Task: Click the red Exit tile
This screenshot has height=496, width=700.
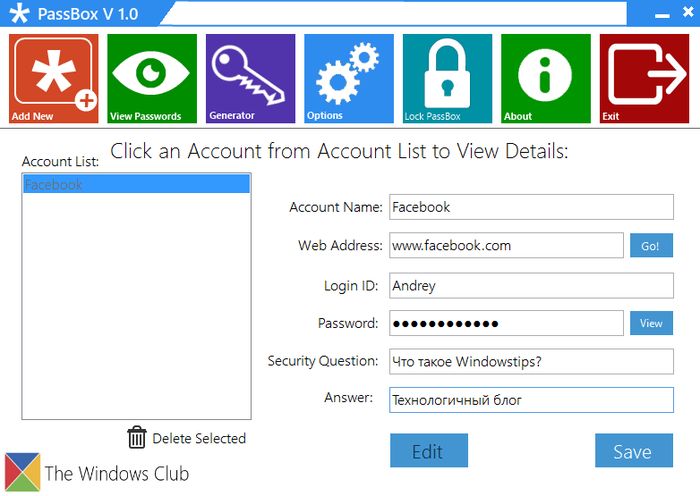Action: [644, 79]
